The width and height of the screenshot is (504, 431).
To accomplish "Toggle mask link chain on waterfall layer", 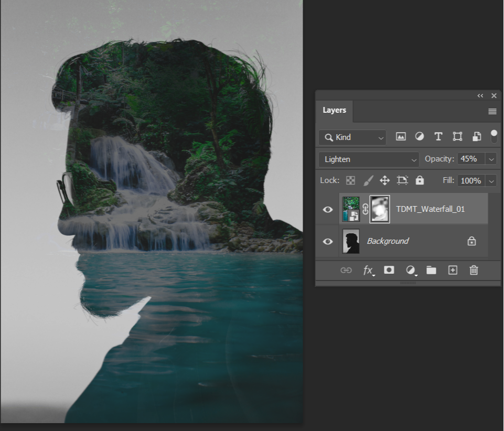I will click(365, 209).
